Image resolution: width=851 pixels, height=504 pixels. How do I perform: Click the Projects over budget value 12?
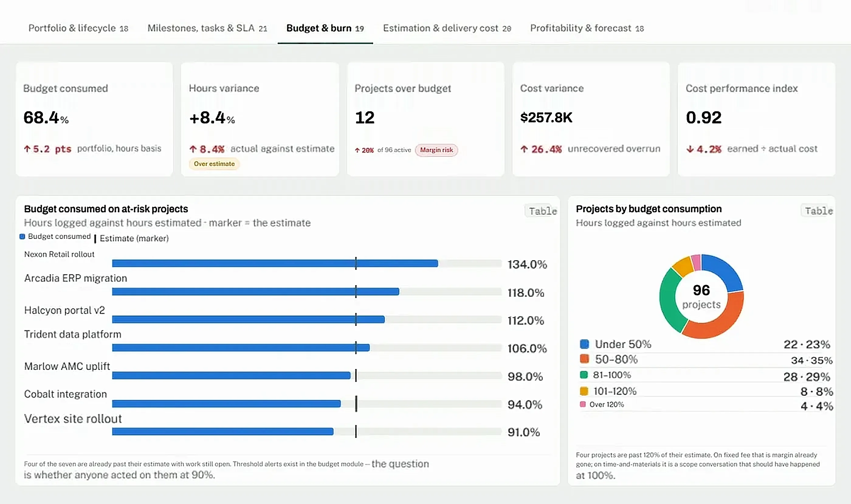click(365, 118)
